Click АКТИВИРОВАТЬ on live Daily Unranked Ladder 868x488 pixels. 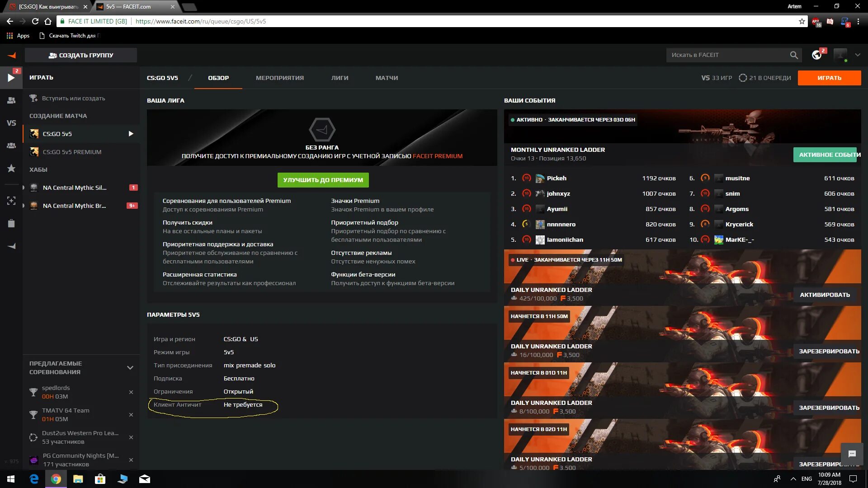[x=825, y=295]
